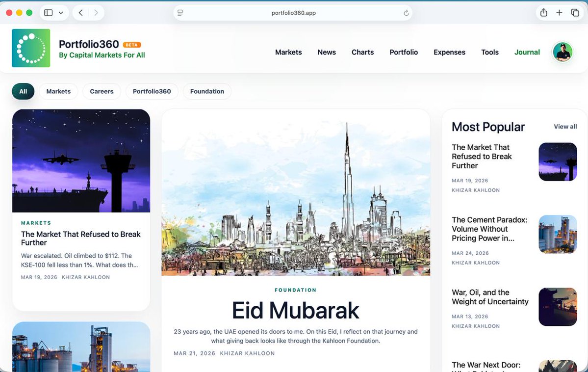This screenshot has height=372, width=588.
Task: Show tab overview icon
Action: 575,13
